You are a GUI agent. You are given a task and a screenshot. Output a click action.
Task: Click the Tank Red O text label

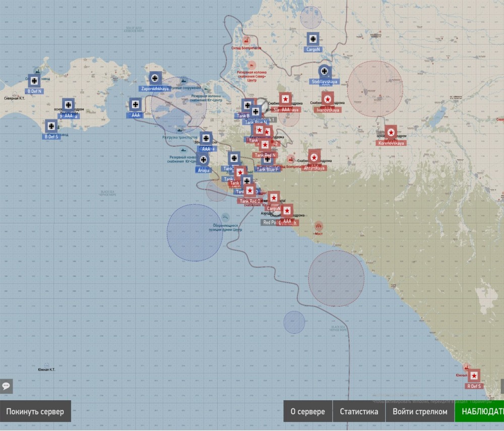pos(250,201)
